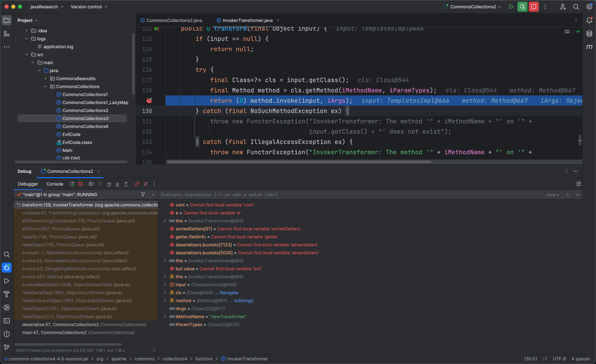This screenshot has width=596, height=364.
Task: Click the Add to watches icon in the evaluate bar
Action: 567,195
